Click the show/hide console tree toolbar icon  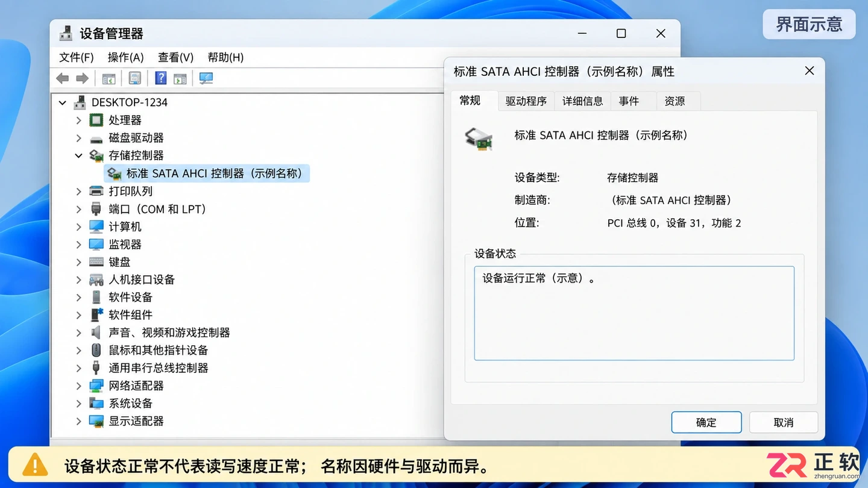click(x=108, y=78)
